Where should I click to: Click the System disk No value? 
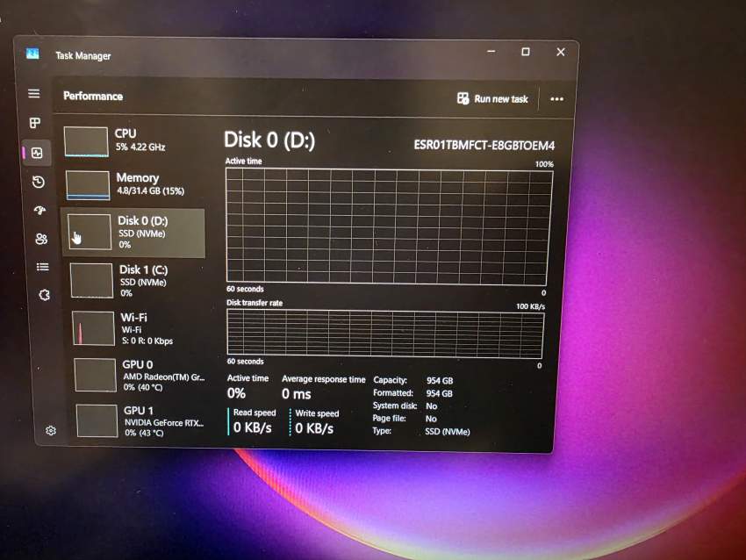point(432,406)
